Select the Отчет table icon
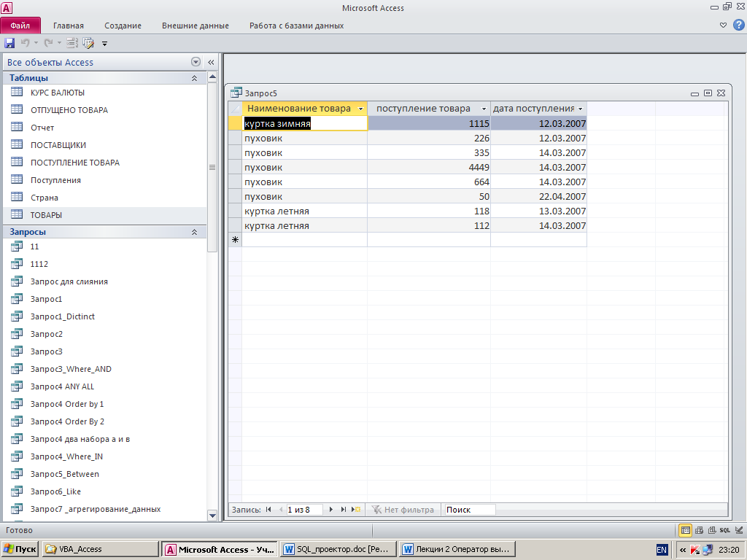 pyautogui.click(x=17, y=127)
